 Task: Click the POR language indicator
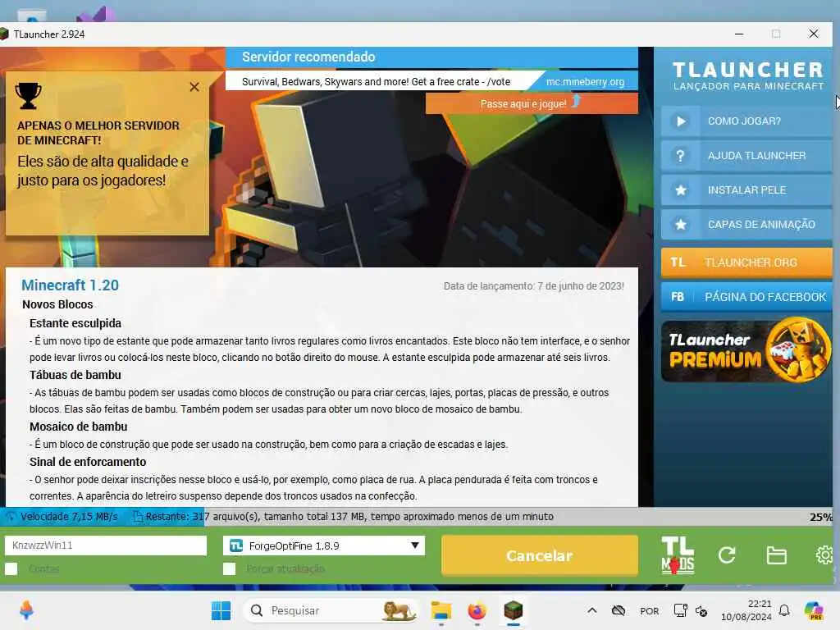pyautogui.click(x=650, y=611)
